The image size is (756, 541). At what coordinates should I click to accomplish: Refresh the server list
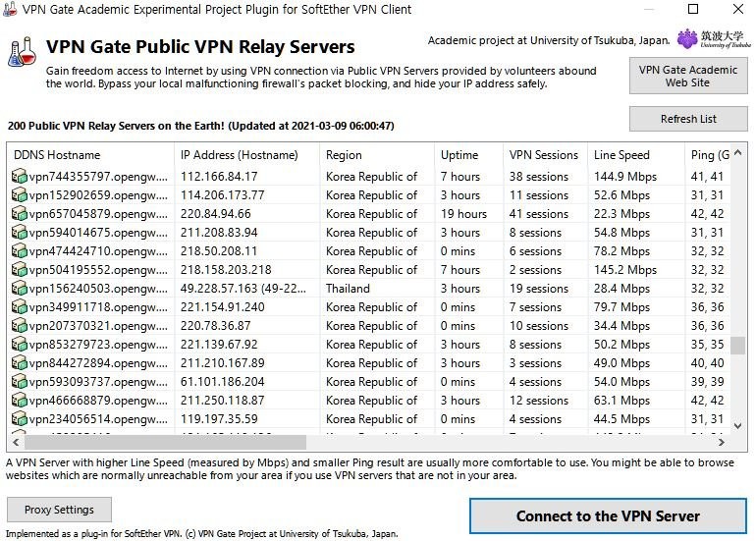pos(688,119)
